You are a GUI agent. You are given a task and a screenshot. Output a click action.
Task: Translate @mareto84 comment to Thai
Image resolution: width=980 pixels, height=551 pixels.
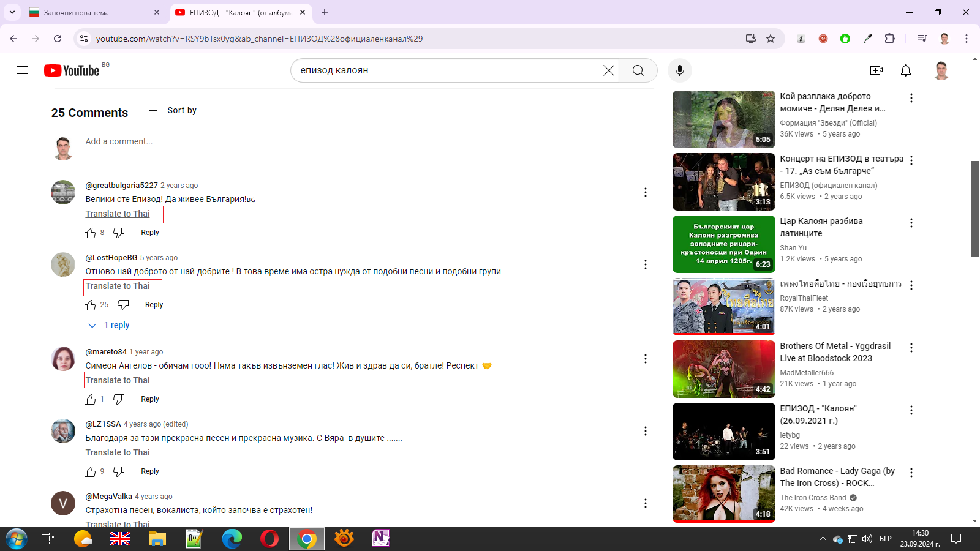[118, 380]
